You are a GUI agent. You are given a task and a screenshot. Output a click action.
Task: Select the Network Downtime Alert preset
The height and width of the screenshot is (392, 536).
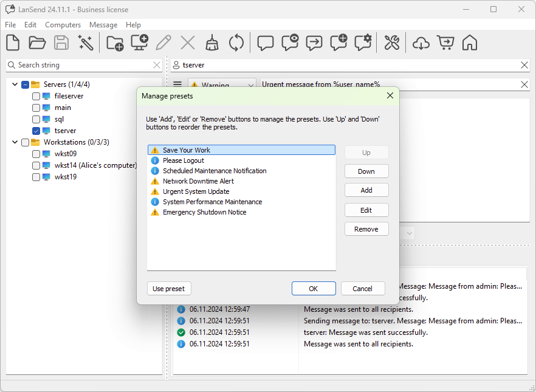click(x=198, y=181)
